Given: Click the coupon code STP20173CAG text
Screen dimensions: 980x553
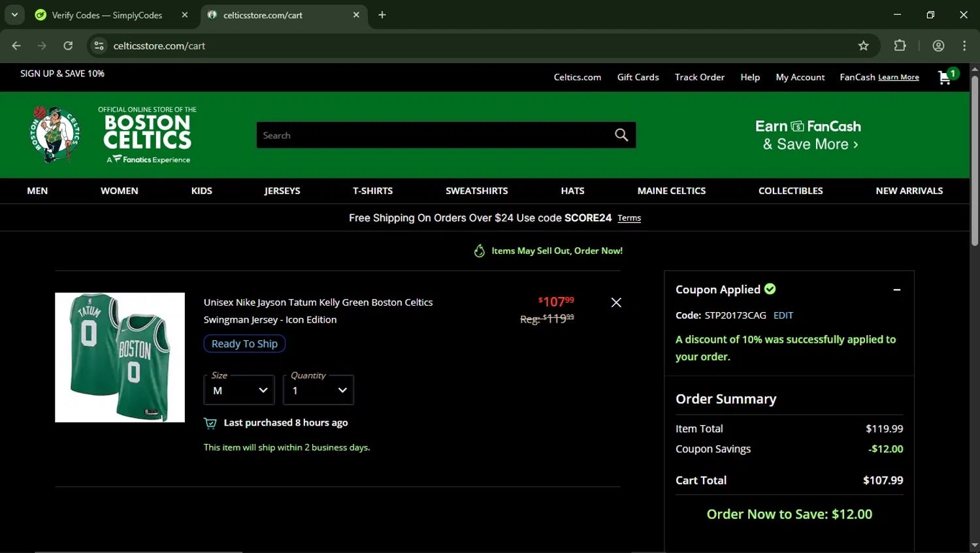Looking at the screenshot, I should (735, 315).
